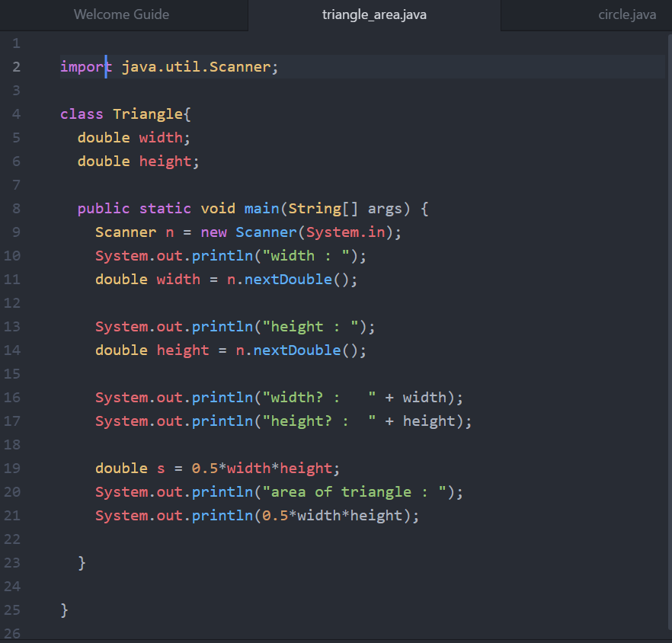Screen dimensions: 672x643
Task: Place cursor on the 'import' keyword
Action: pos(85,67)
